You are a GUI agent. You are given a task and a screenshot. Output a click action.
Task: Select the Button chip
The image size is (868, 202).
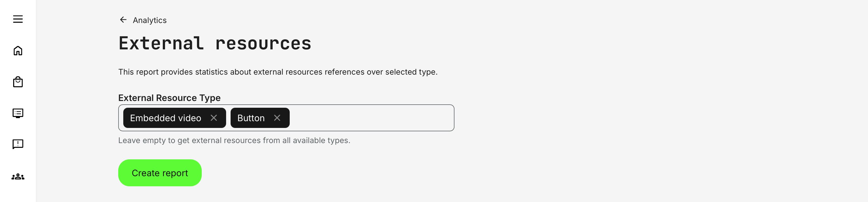(251, 118)
